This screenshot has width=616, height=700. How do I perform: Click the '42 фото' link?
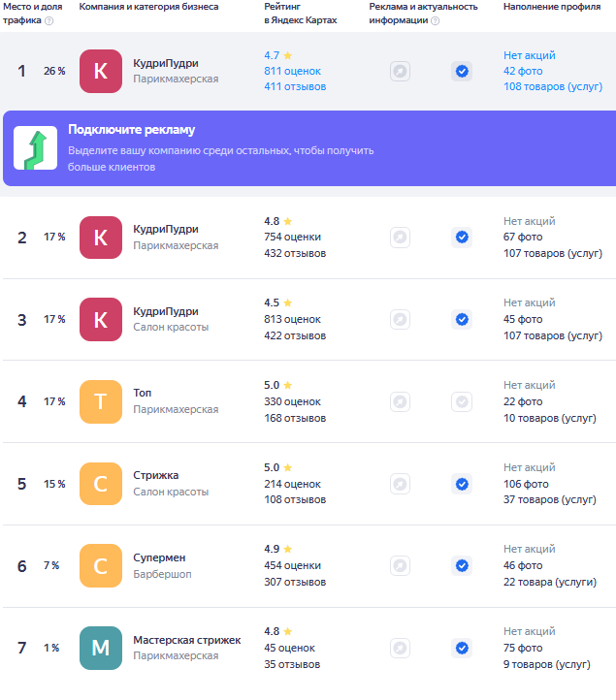[523, 71]
